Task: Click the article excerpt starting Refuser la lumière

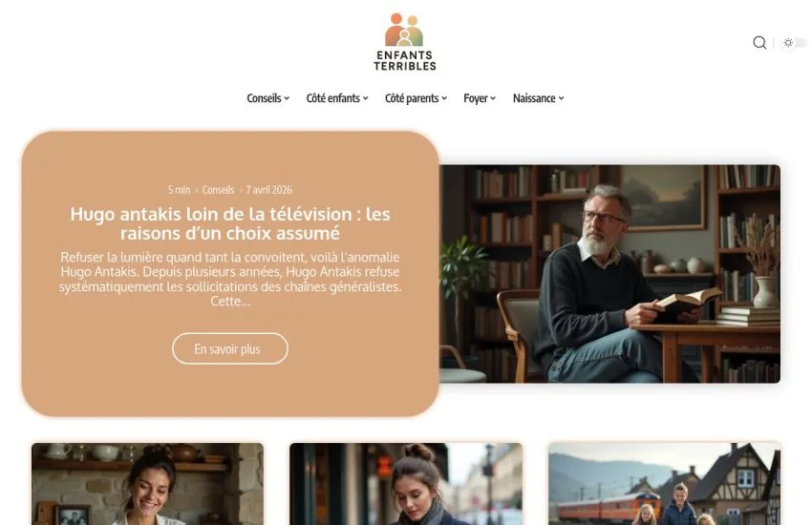Action: tap(230, 279)
